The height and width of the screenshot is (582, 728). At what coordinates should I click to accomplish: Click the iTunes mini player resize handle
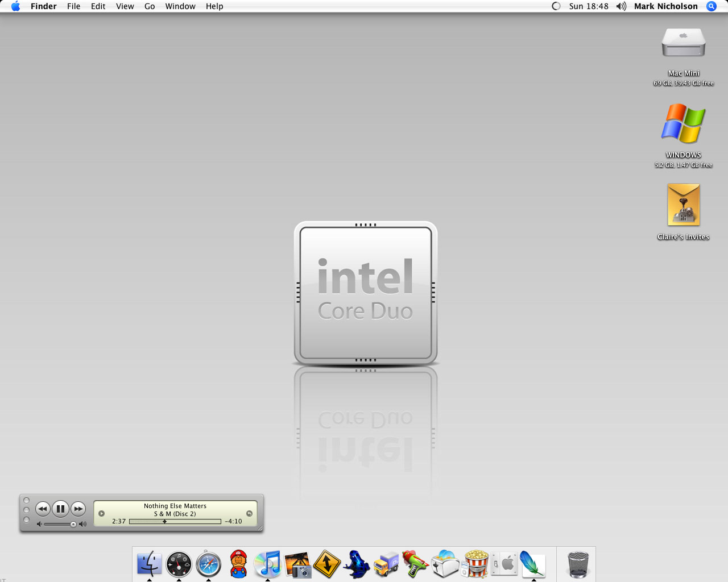point(260,529)
